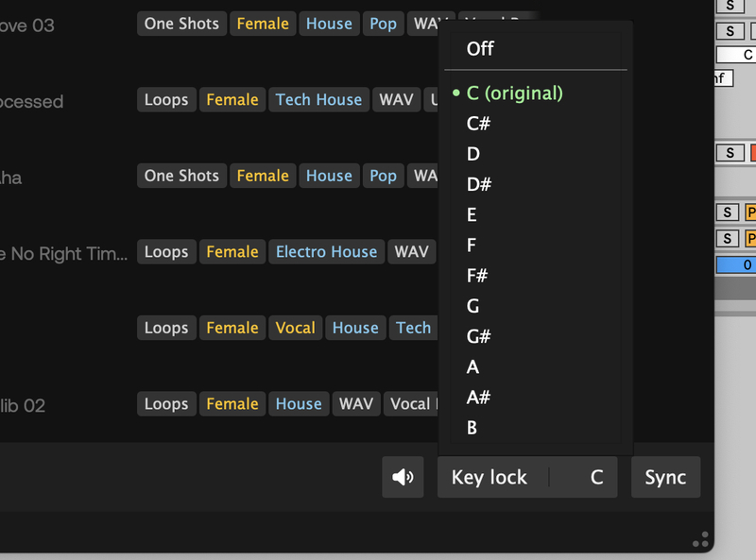Set key to B in the list
The width and height of the screenshot is (756, 560).
coord(472,428)
